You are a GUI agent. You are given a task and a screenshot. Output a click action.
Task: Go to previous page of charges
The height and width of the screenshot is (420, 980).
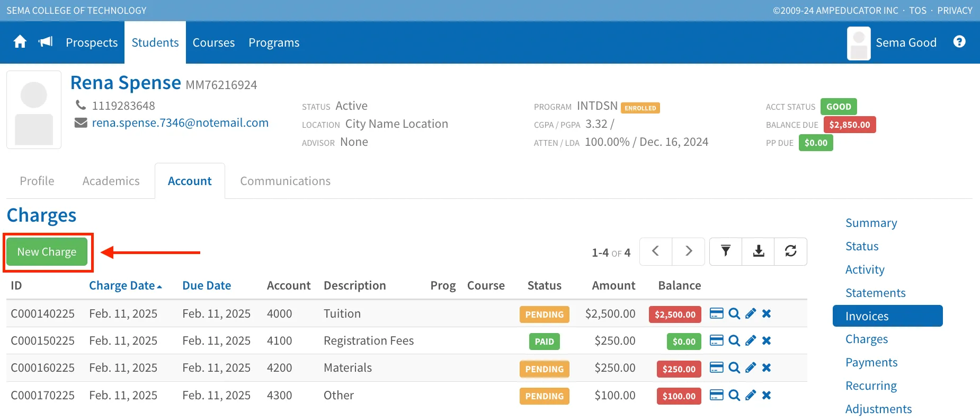click(x=655, y=251)
